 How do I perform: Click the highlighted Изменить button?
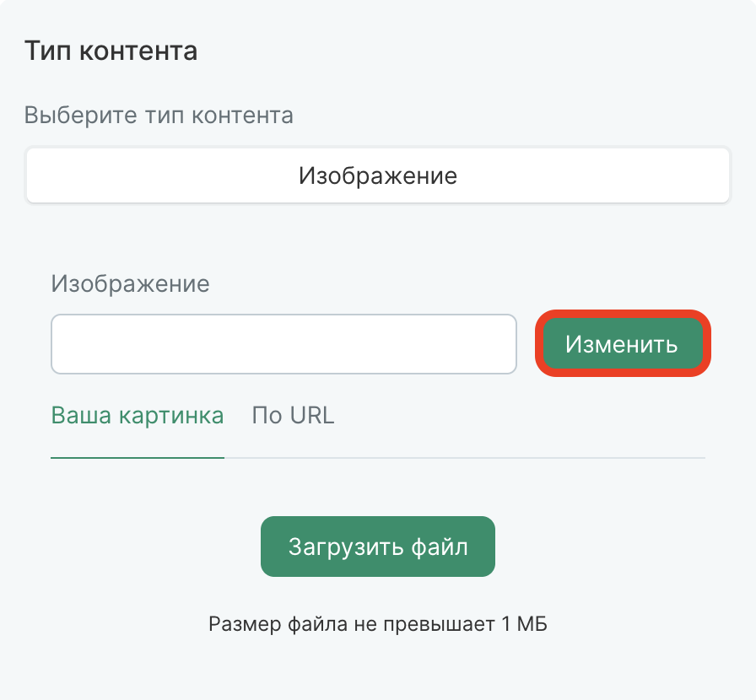click(x=623, y=343)
